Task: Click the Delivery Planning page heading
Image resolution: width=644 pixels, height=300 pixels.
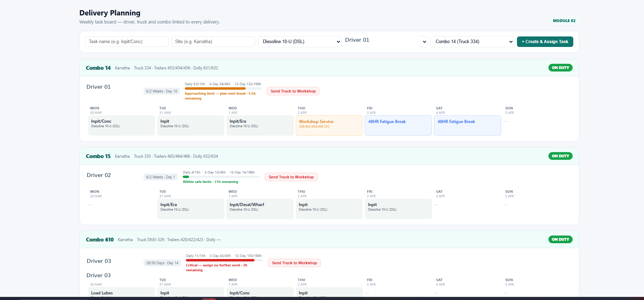Action: point(110,13)
